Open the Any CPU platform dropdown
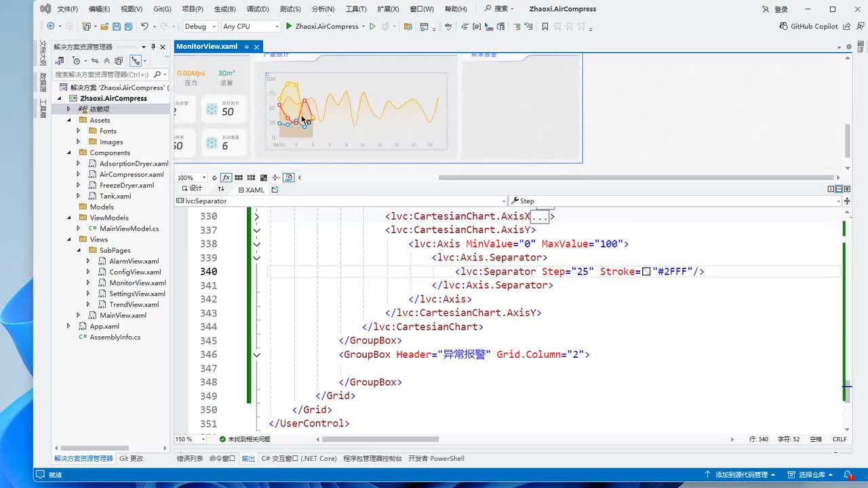 point(250,26)
